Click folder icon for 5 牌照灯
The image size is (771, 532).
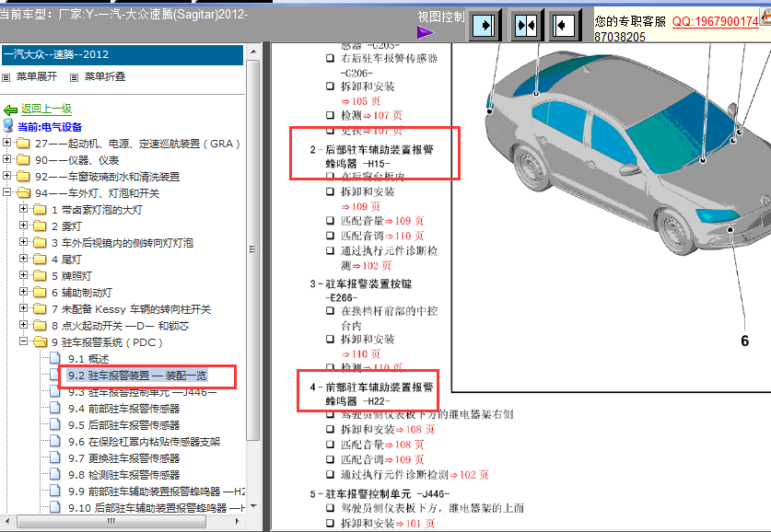click(40, 276)
